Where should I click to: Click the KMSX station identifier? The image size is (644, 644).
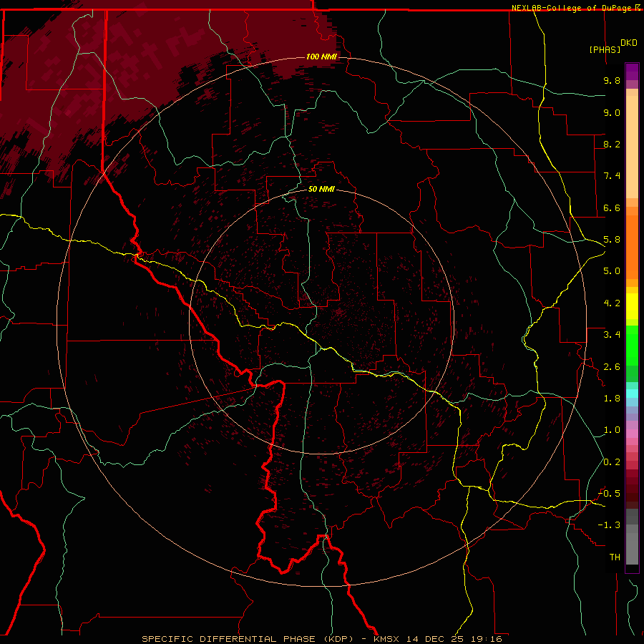[386, 639]
